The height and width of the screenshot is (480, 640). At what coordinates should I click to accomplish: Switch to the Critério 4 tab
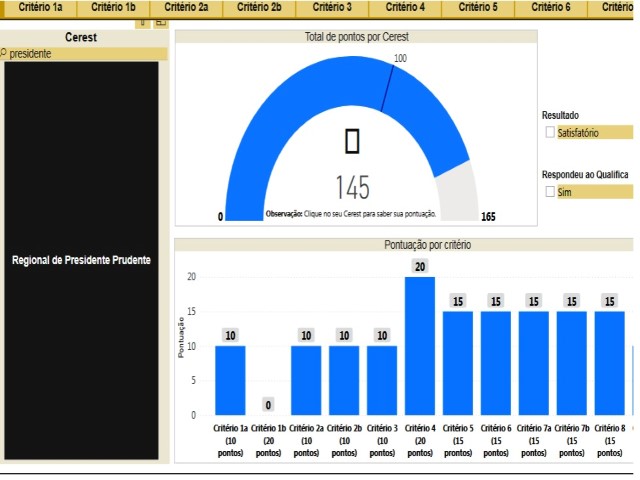[405, 7]
